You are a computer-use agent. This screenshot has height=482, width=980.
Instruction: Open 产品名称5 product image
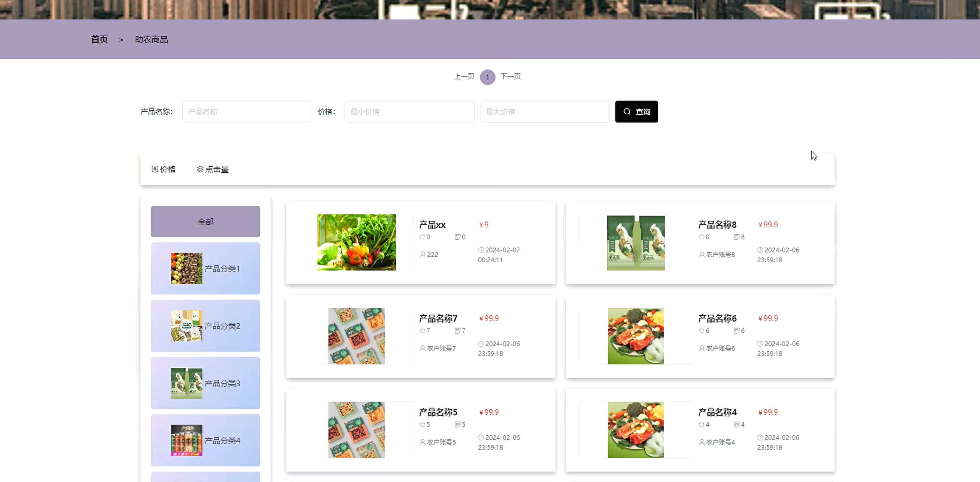pos(356,429)
